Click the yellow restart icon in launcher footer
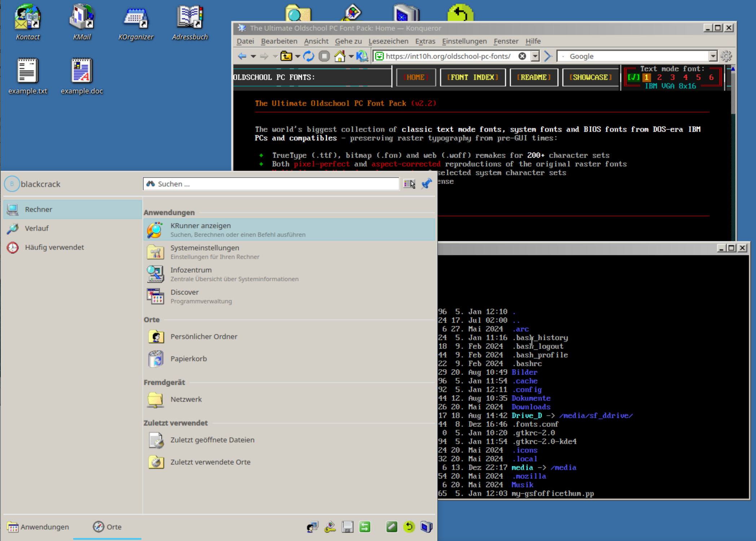 409,527
